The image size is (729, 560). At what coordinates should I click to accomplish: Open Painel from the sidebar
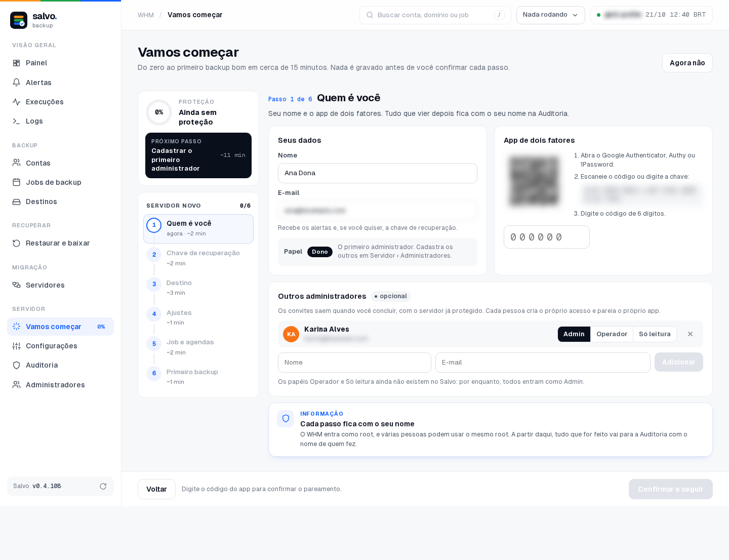[60, 63]
